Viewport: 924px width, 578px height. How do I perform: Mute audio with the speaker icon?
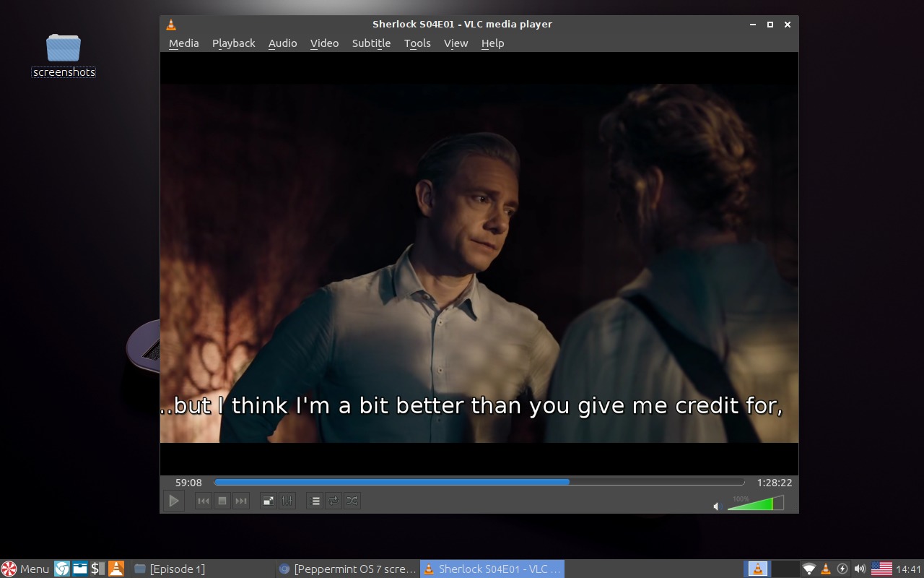(718, 506)
